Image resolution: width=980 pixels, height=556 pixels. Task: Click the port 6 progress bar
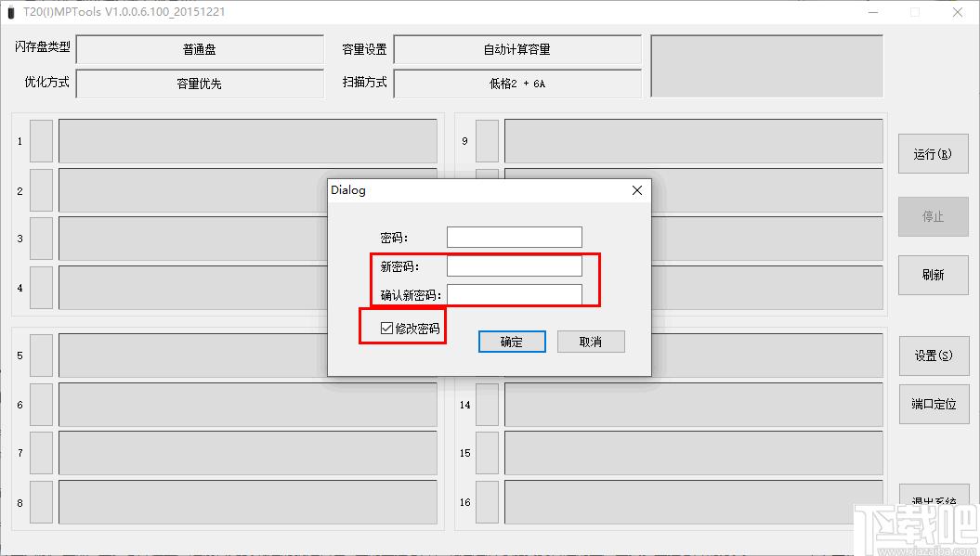(248, 405)
